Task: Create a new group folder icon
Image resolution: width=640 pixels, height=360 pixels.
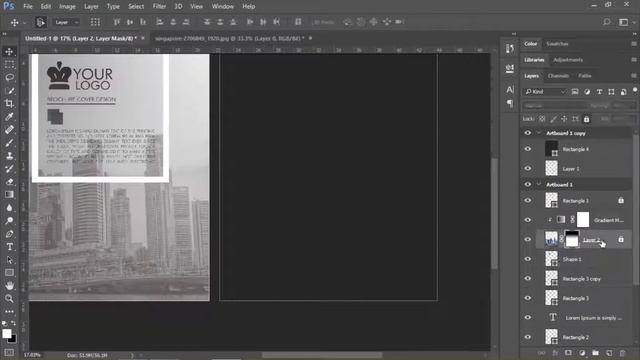Action: tap(596, 353)
